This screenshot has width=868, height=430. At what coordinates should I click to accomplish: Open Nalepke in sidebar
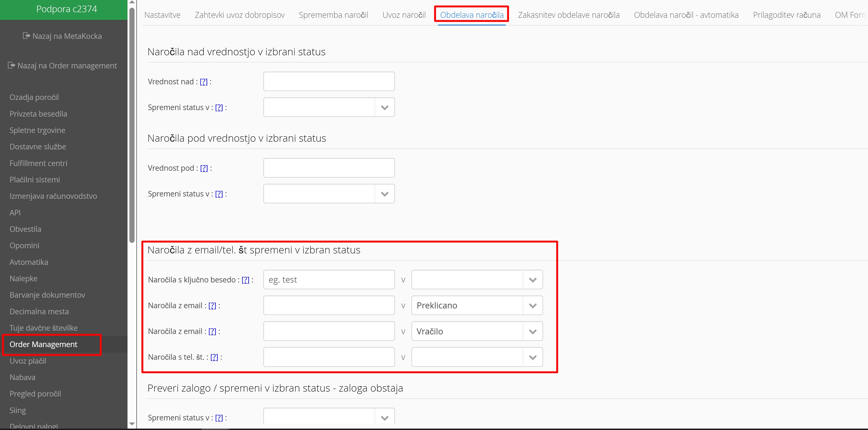[24, 278]
